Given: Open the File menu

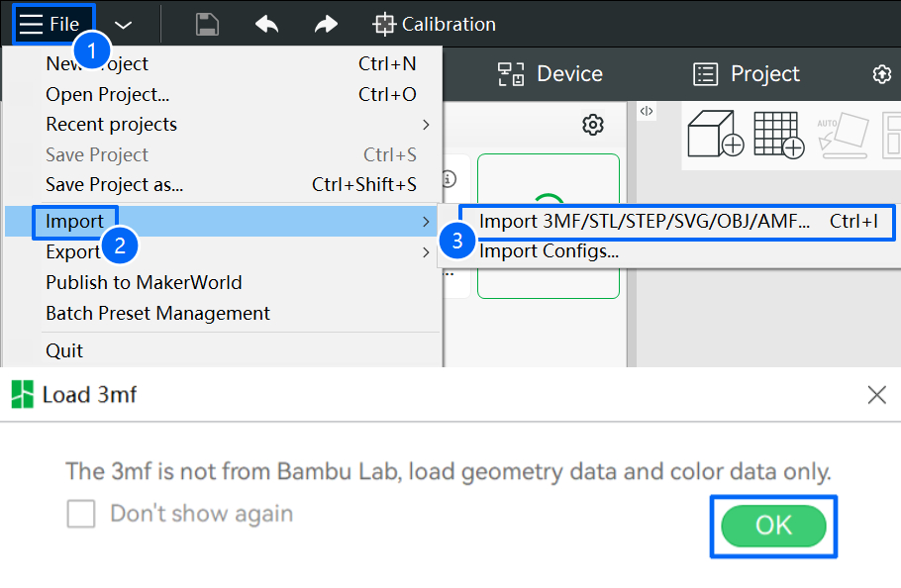Looking at the screenshot, I should pyautogui.click(x=49, y=24).
